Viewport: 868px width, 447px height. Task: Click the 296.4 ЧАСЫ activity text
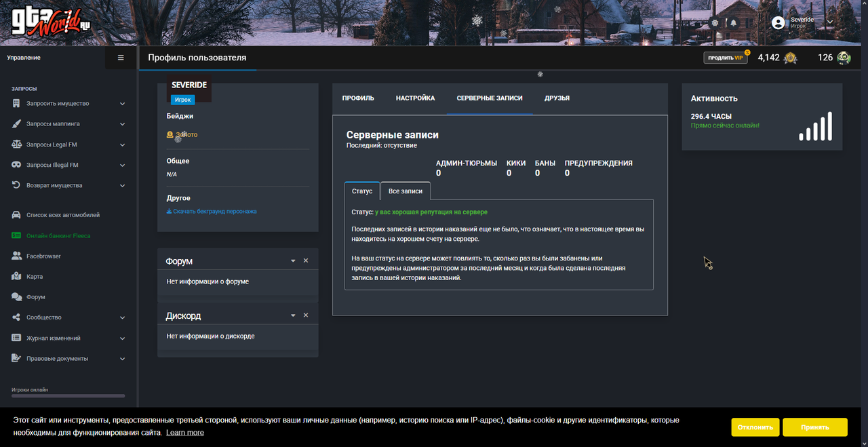pyautogui.click(x=711, y=117)
